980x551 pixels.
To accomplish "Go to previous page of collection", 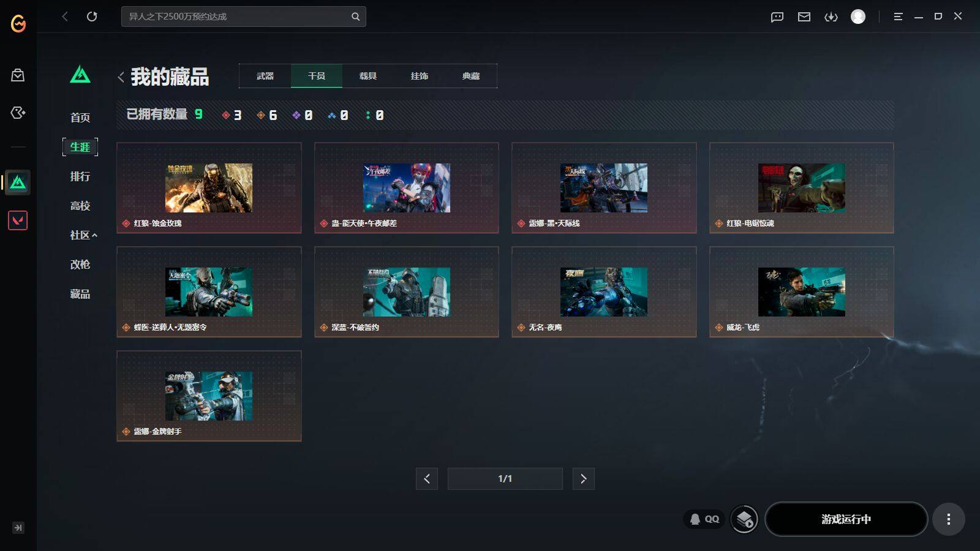I will click(x=427, y=479).
